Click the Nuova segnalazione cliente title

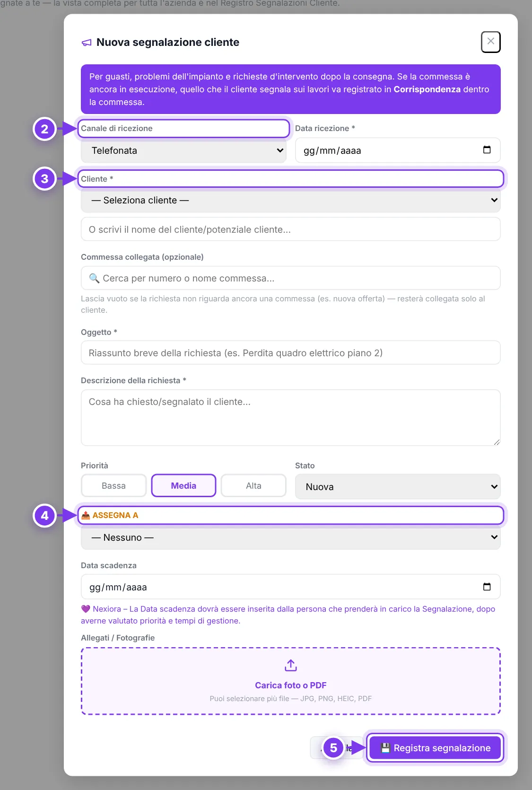coord(168,42)
